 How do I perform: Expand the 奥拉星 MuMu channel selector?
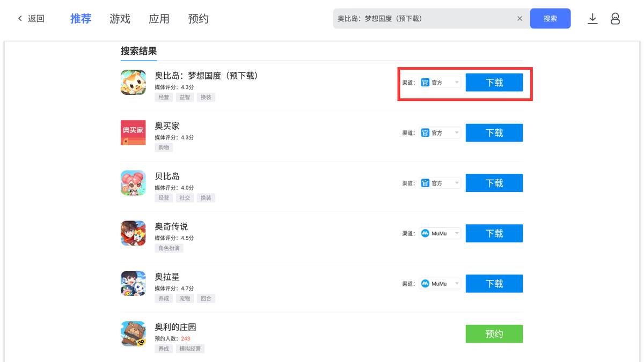440,284
